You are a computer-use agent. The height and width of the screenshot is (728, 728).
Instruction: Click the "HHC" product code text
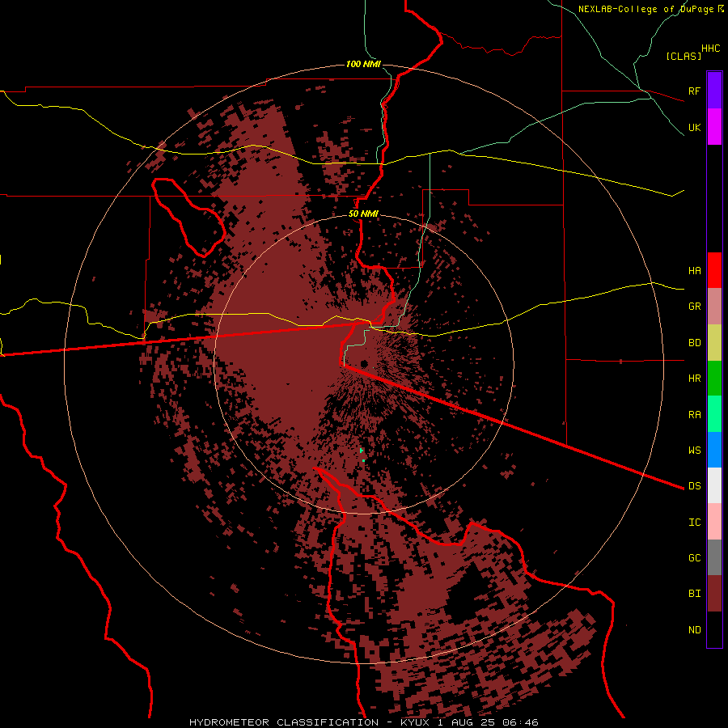click(711, 49)
